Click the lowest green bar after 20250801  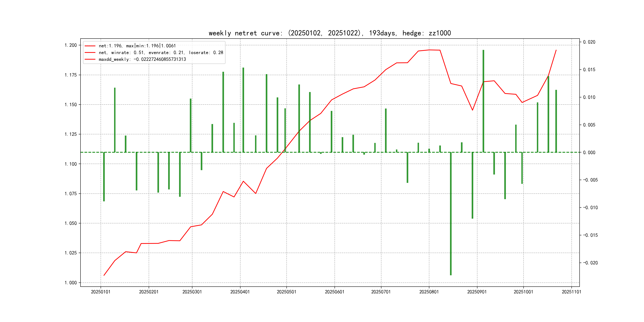pos(451,214)
